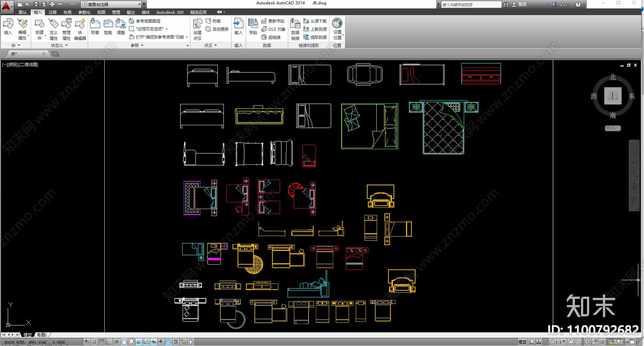The height and width of the screenshot is (346, 644).
Task: Click the 登录 sign-in button
Action: click(x=519, y=4)
